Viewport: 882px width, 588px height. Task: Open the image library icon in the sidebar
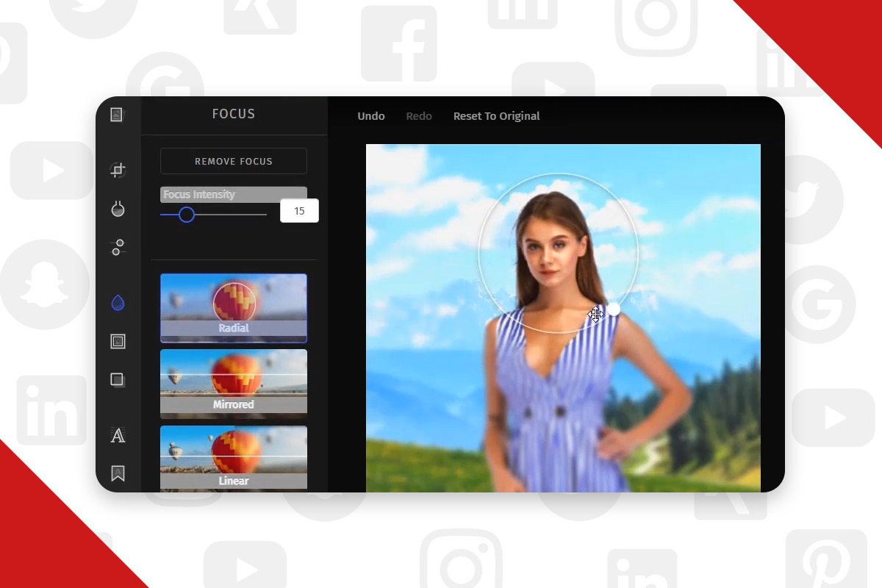pyautogui.click(x=118, y=115)
